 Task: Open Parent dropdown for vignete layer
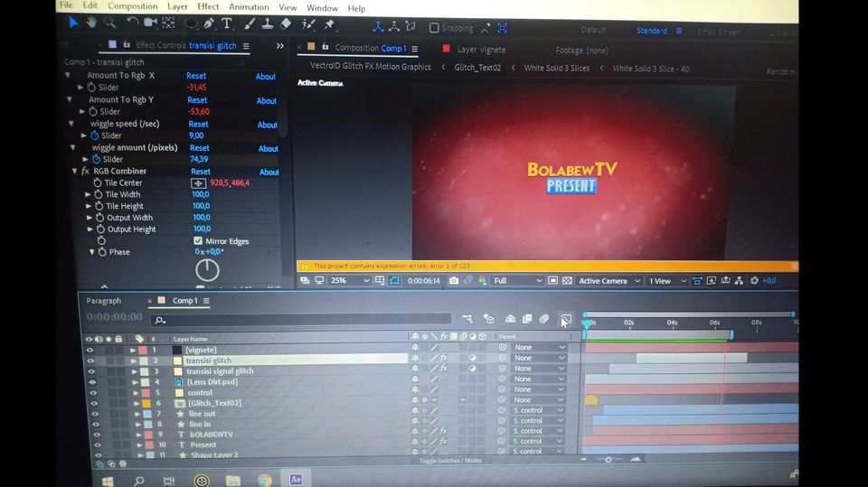click(538, 348)
